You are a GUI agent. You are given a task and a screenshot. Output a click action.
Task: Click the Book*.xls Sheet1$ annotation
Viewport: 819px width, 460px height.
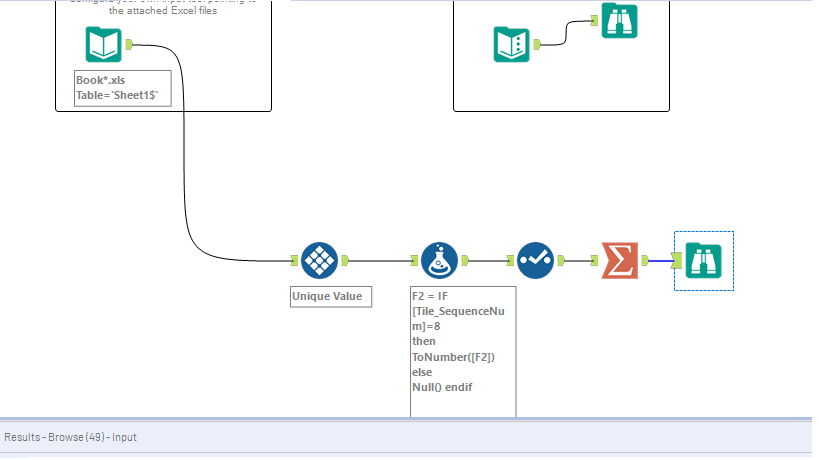(123, 88)
